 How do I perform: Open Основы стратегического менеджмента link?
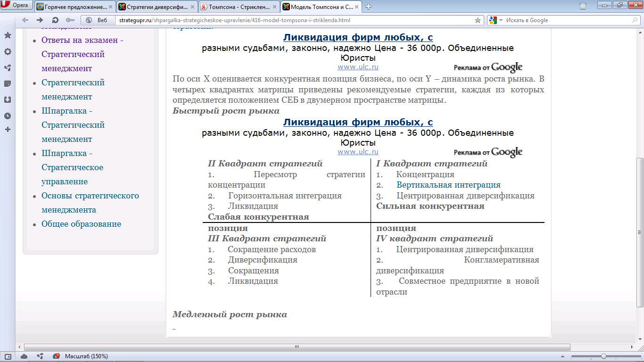click(90, 203)
